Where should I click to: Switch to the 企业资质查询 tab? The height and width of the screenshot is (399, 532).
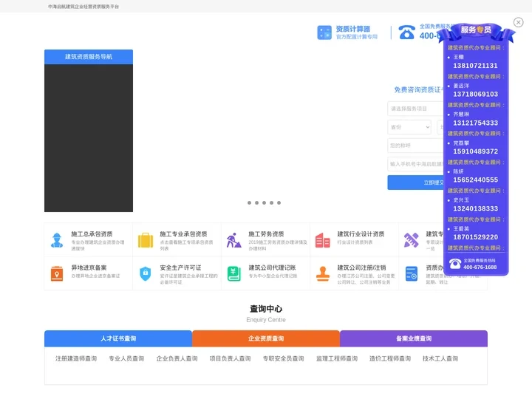tap(266, 338)
